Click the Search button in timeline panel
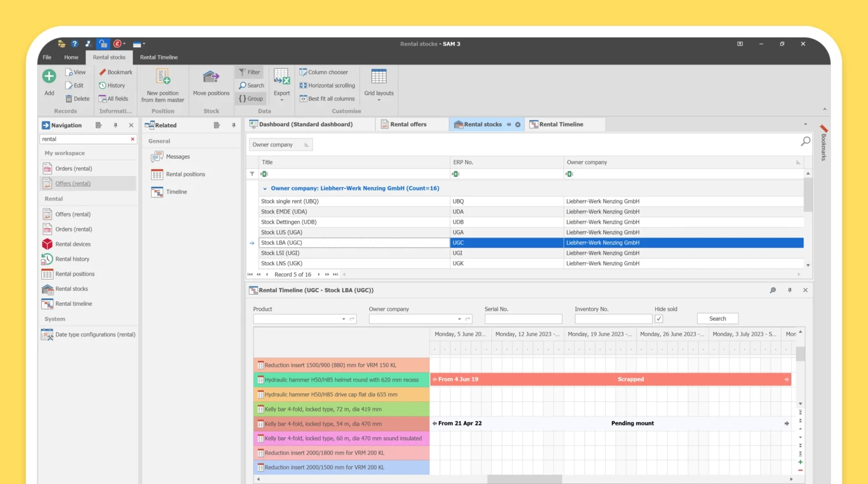The width and height of the screenshot is (868, 484). pyautogui.click(x=717, y=319)
